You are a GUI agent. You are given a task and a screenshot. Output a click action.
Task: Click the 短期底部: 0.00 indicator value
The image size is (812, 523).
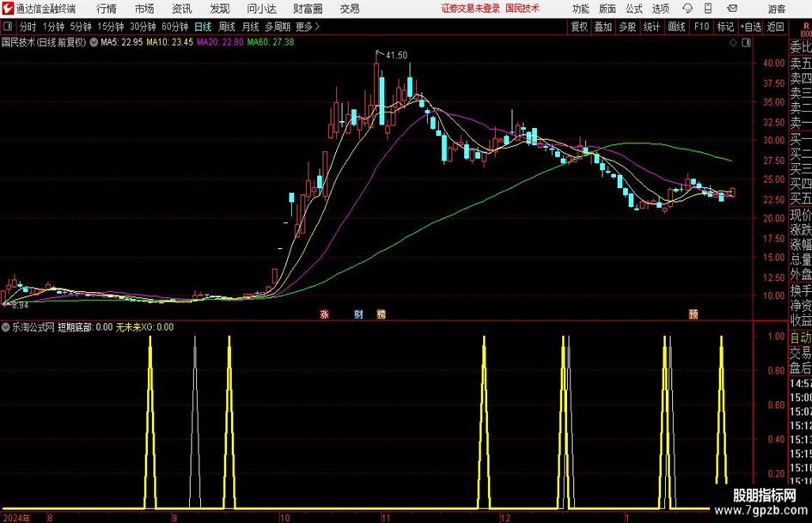[85, 327]
